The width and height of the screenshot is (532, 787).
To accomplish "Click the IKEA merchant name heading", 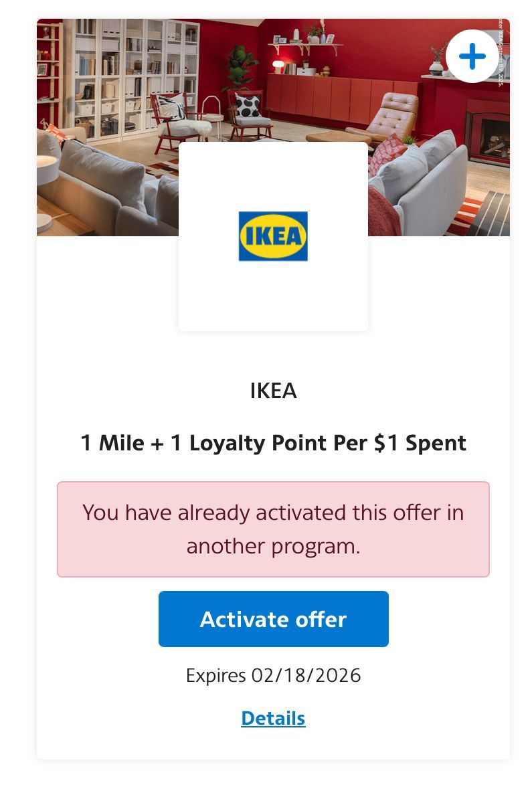I will pos(274,391).
